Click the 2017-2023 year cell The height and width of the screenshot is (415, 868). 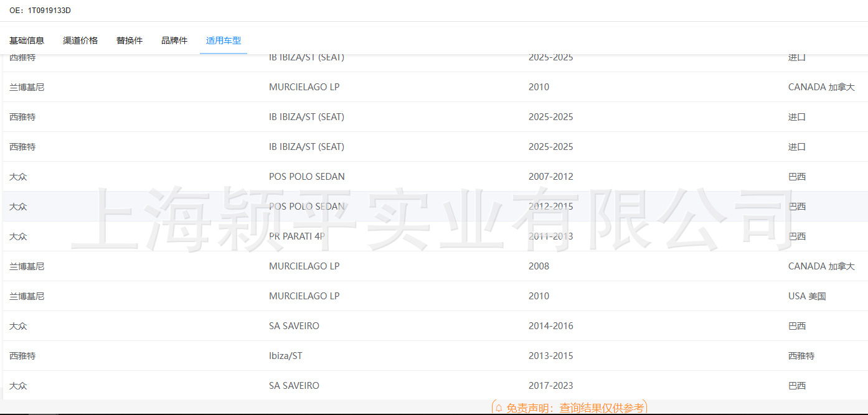551,386
